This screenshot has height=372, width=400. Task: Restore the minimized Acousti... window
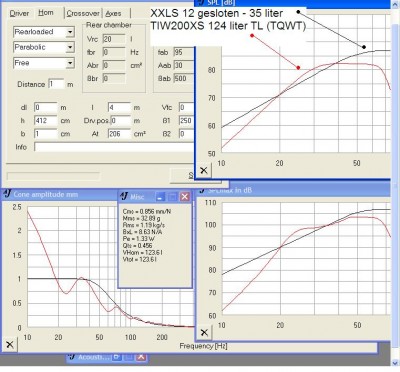[x=116, y=357]
